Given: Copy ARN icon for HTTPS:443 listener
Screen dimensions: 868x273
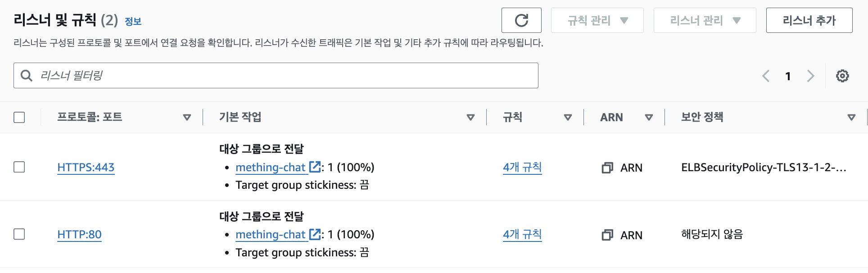Looking at the screenshot, I should (607, 168).
